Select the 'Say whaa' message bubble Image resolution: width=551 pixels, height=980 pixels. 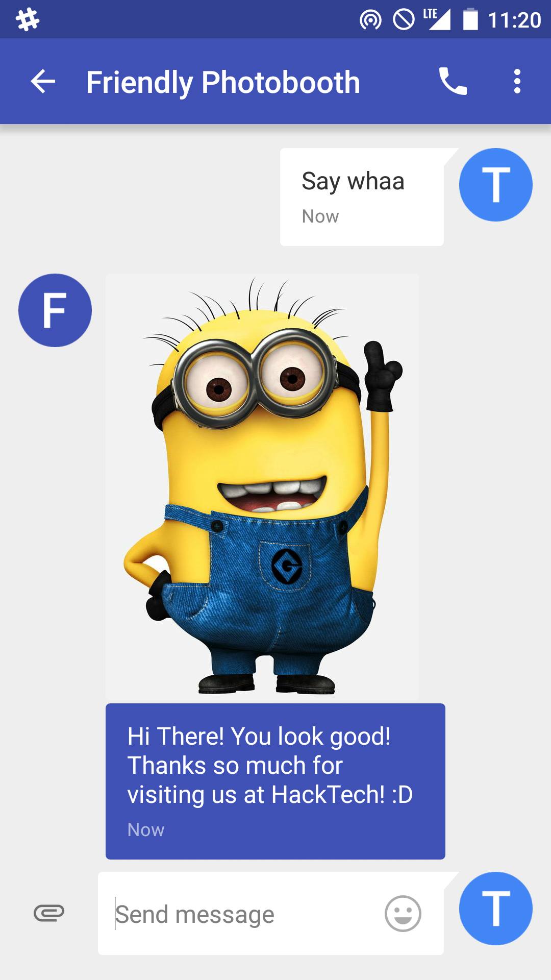362,197
